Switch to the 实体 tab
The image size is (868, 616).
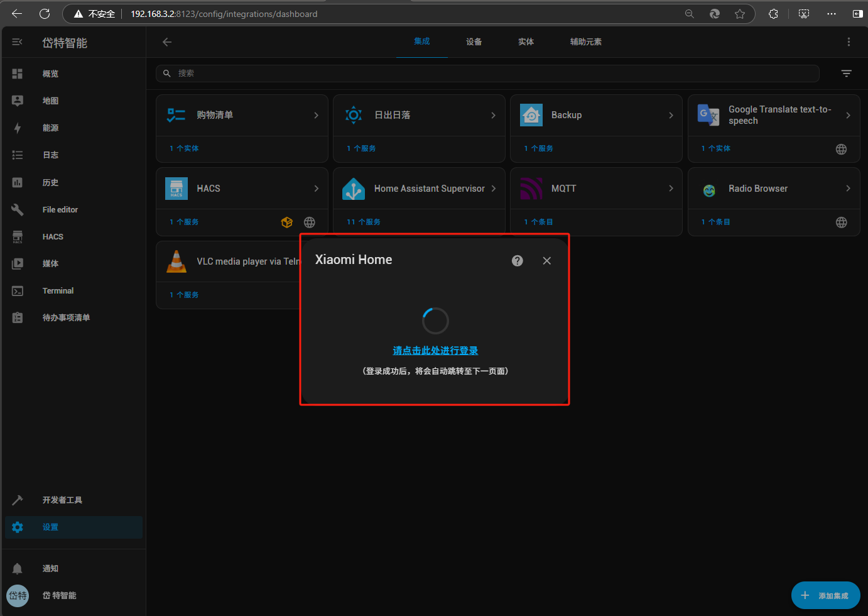pos(526,42)
